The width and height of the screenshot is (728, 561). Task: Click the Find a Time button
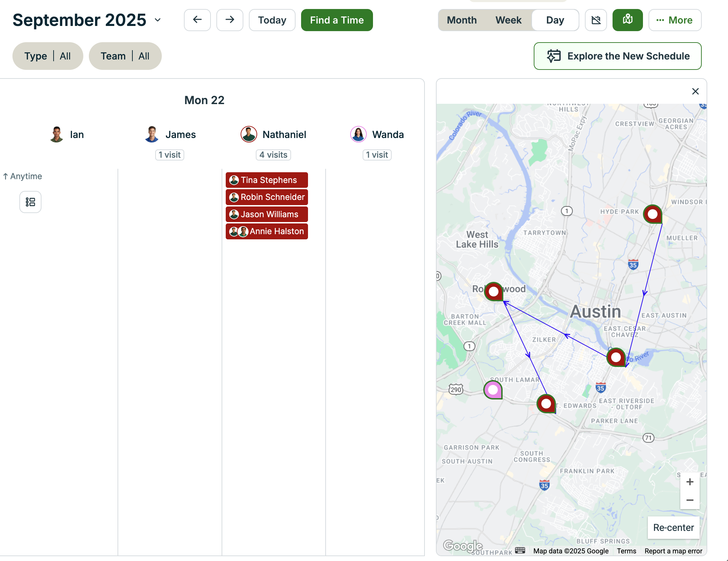337,20
